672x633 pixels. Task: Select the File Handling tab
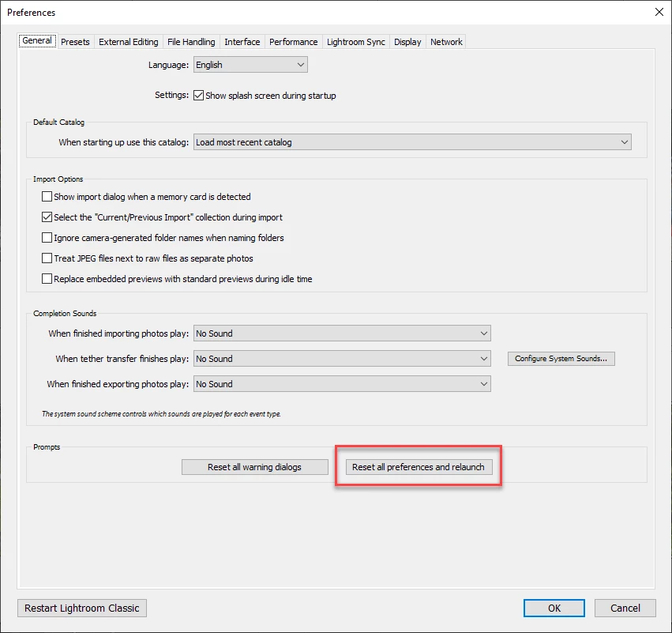click(x=191, y=42)
